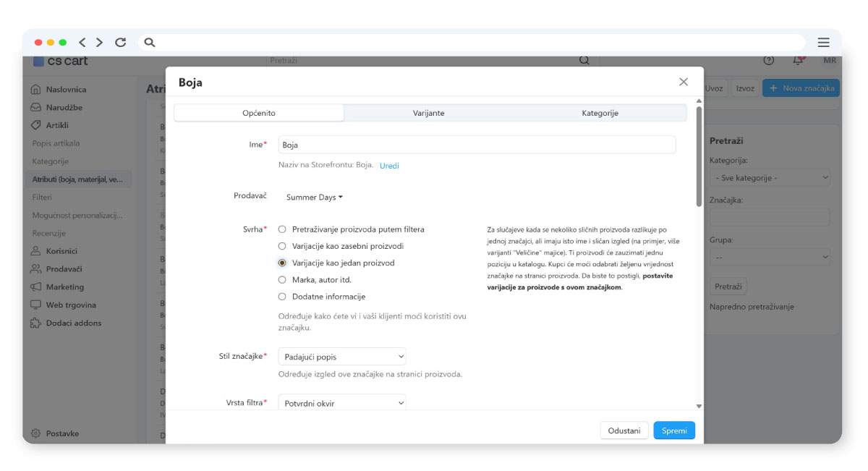Click browser reload icon
868x471 pixels.
tap(121, 43)
